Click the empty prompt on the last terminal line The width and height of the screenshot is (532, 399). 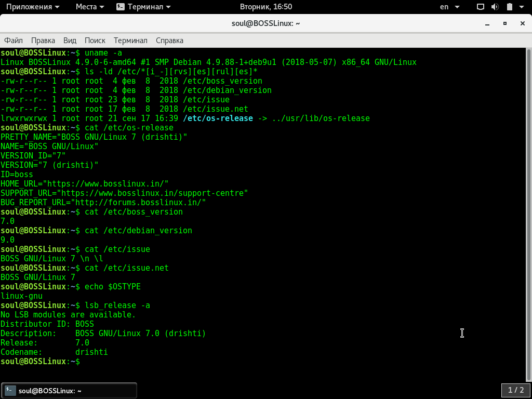(x=41, y=362)
